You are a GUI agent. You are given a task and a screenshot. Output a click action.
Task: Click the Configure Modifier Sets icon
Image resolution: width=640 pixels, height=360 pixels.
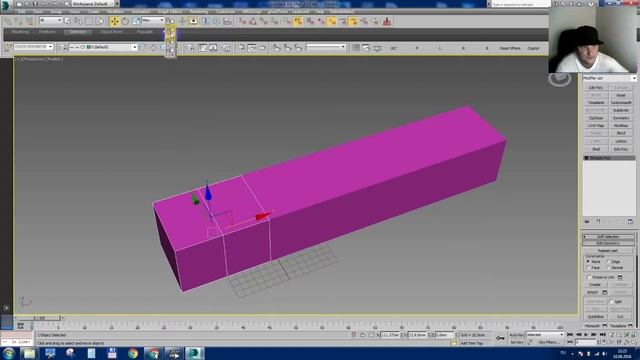(630, 221)
